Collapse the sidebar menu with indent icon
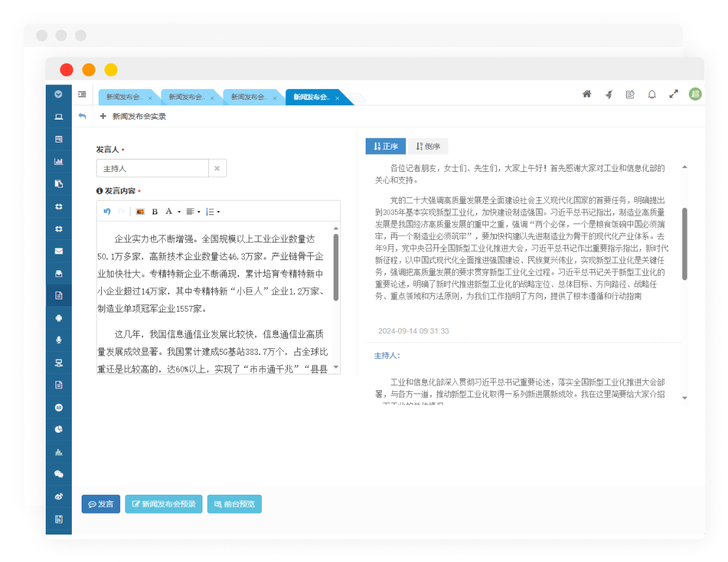This screenshot has width=728, height=562. (82, 94)
